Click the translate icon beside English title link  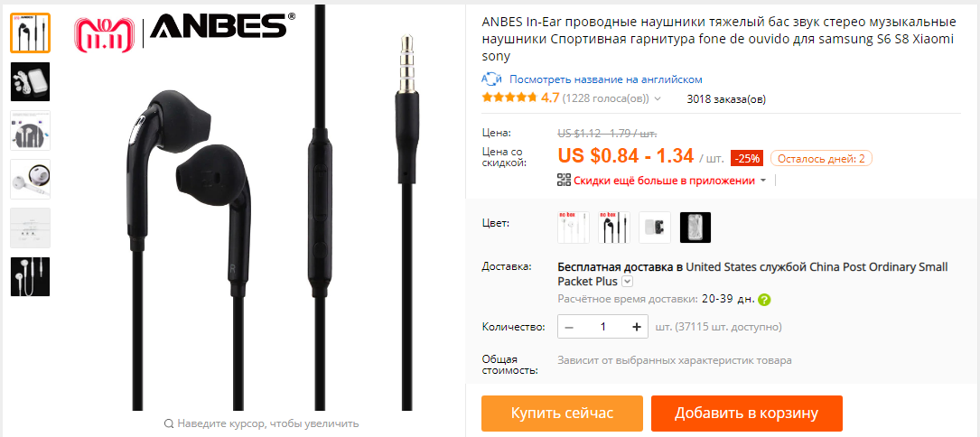[x=492, y=79]
